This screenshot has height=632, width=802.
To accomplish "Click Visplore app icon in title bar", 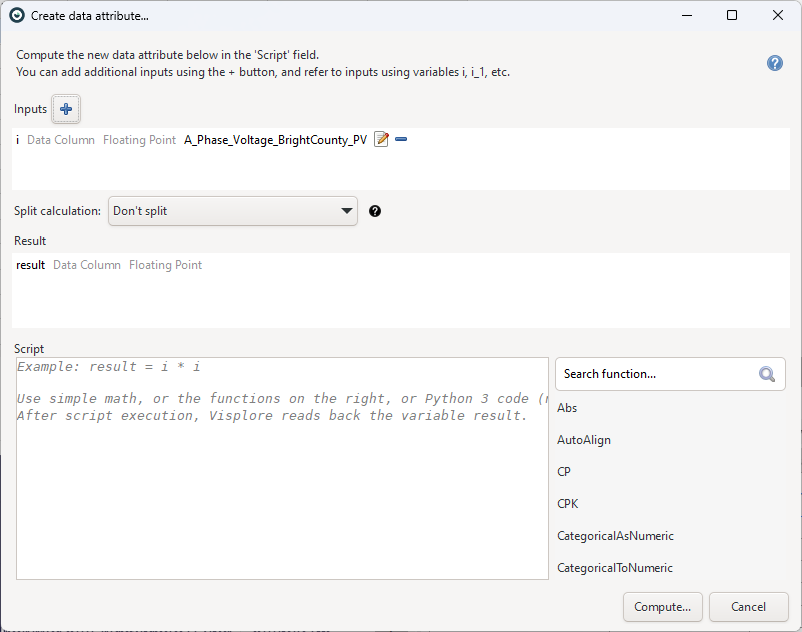I will [x=17, y=15].
